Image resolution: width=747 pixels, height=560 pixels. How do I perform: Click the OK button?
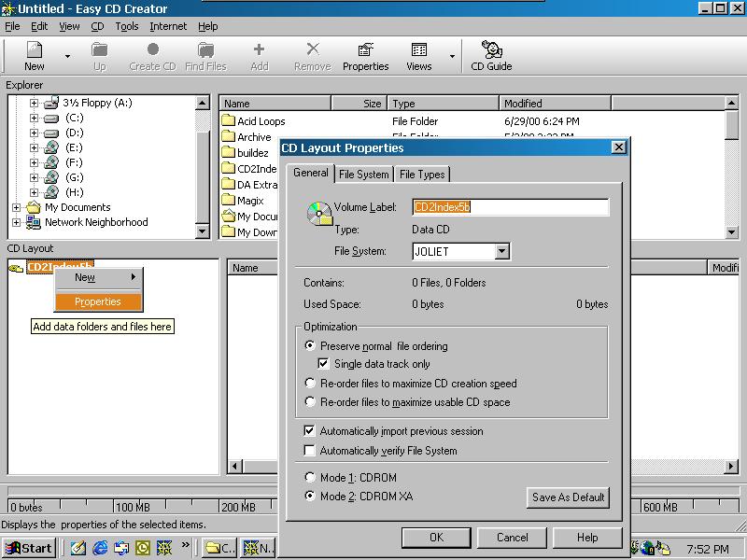tap(436, 538)
